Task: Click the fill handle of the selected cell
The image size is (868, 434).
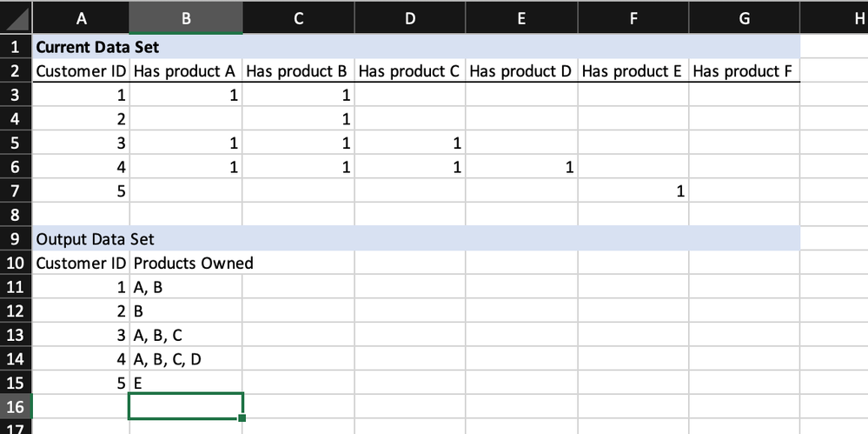Action: [x=242, y=417]
